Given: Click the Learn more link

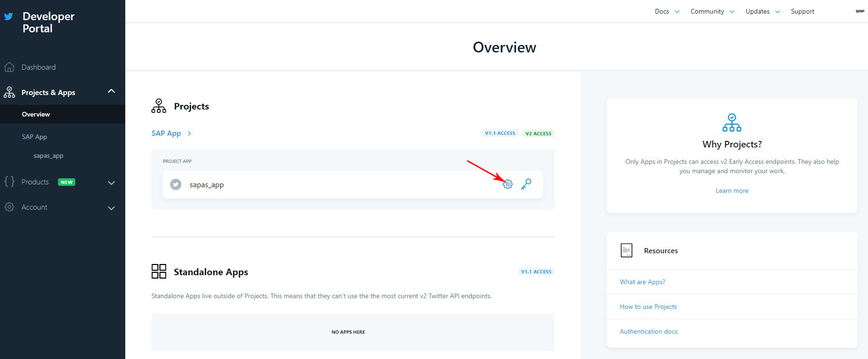Looking at the screenshot, I should click(x=732, y=190).
